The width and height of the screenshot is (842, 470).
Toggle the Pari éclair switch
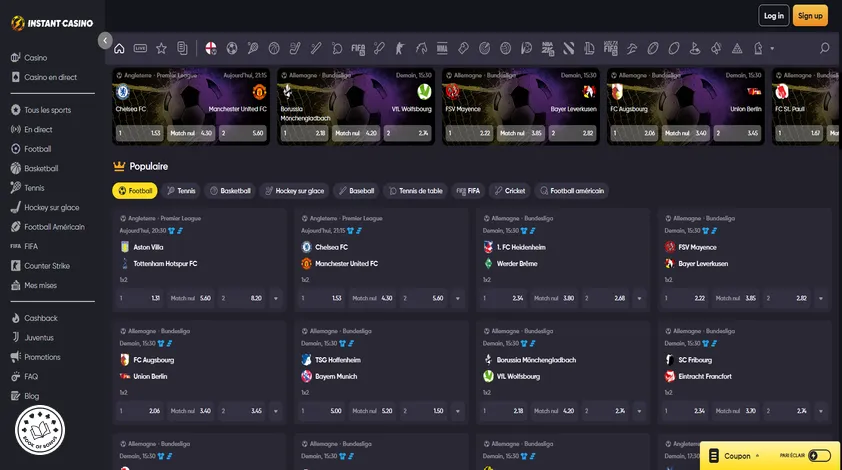click(819, 455)
